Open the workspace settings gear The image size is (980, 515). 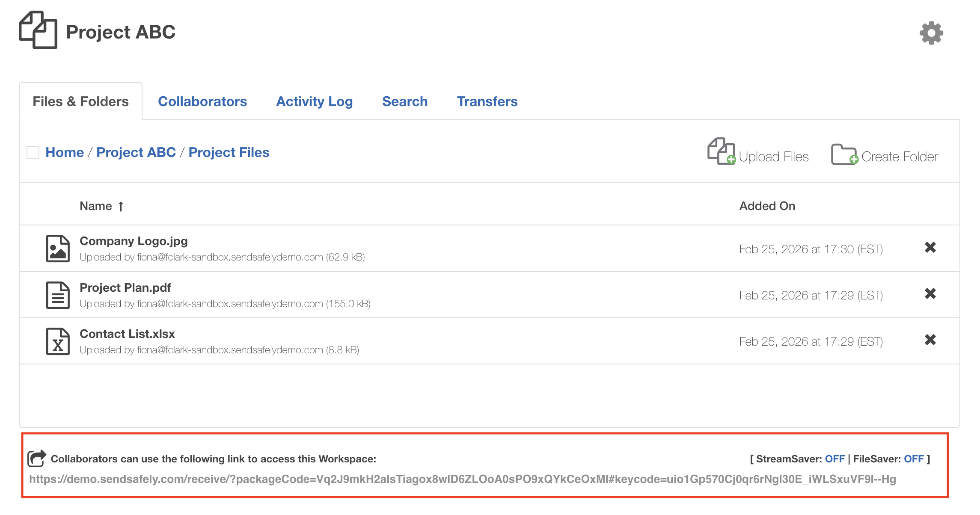[931, 33]
